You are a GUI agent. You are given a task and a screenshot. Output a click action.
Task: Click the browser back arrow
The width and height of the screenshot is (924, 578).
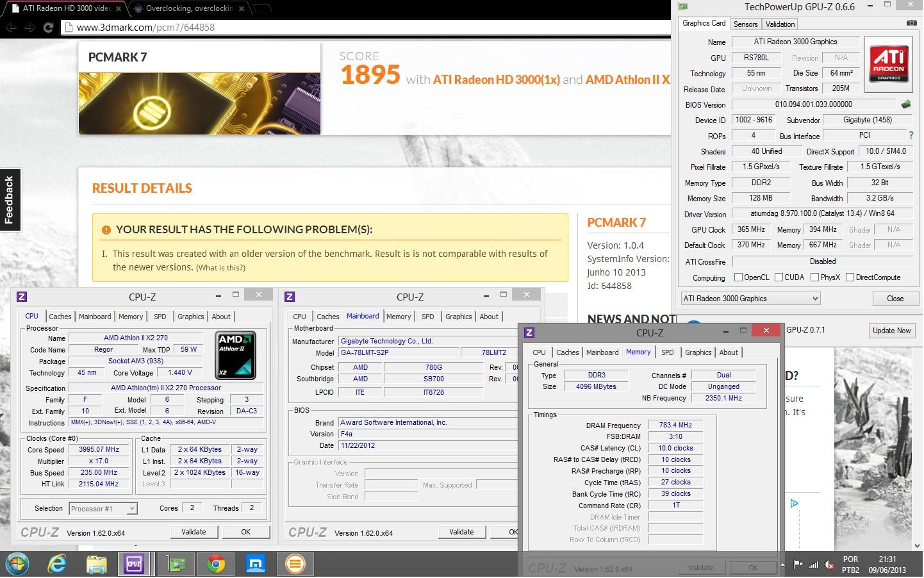(x=11, y=28)
